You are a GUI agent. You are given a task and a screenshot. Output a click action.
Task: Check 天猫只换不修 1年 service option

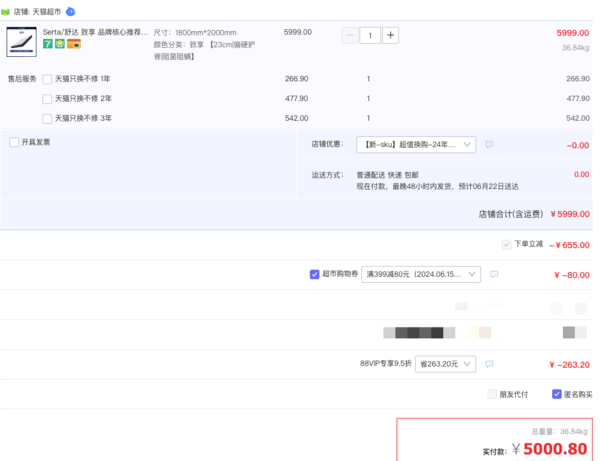tap(47, 79)
